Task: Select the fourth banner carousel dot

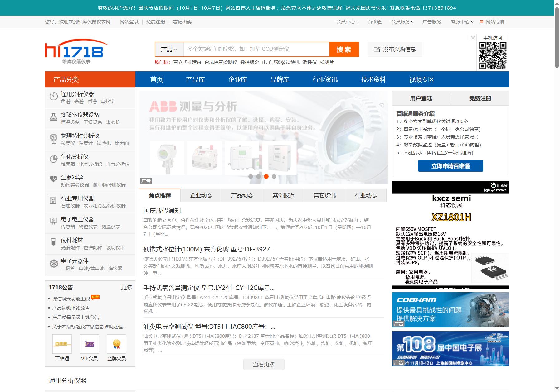Action: point(274,176)
